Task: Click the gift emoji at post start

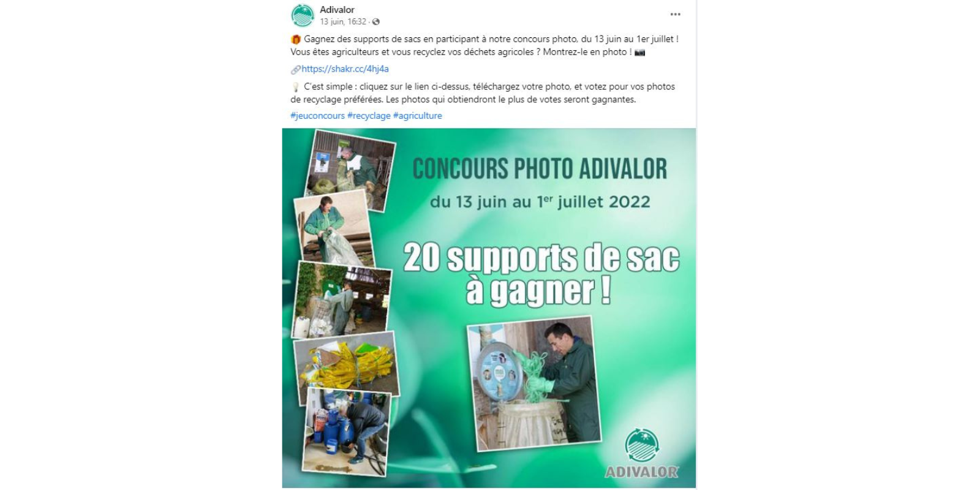Action: (x=296, y=39)
